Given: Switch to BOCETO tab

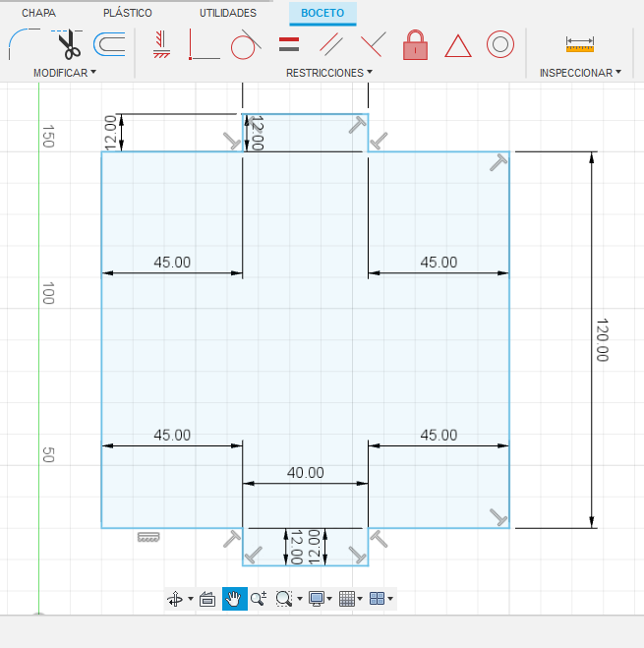Looking at the screenshot, I should [x=322, y=13].
